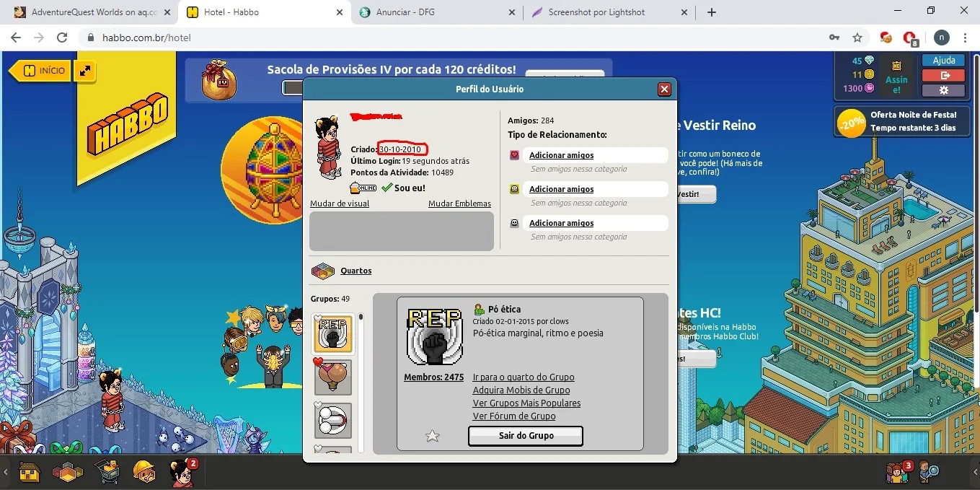Click the red ad blocker extension icon
This screenshot has height=490, width=980.
(x=911, y=38)
